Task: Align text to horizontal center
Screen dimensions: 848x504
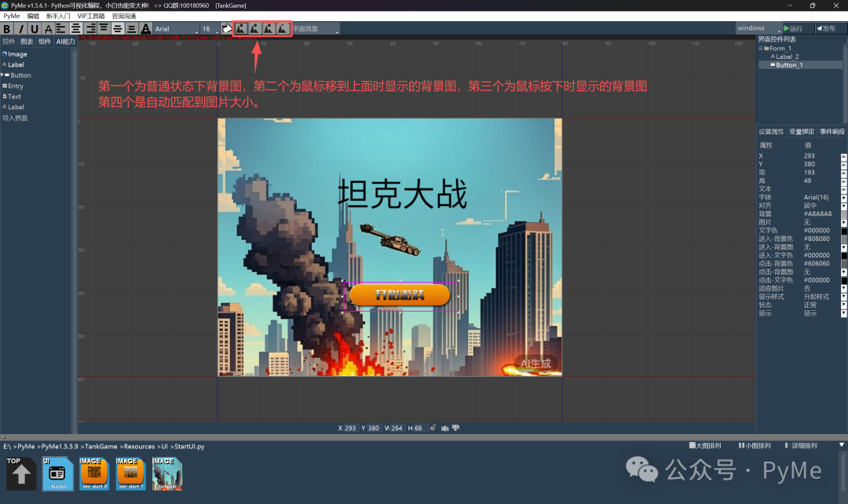Action: click(76, 29)
